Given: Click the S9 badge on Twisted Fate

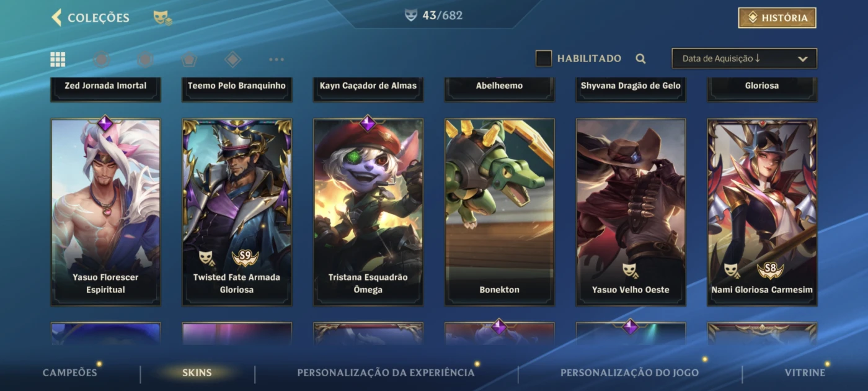Looking at the screenshot, I should (x=246, y=256).
